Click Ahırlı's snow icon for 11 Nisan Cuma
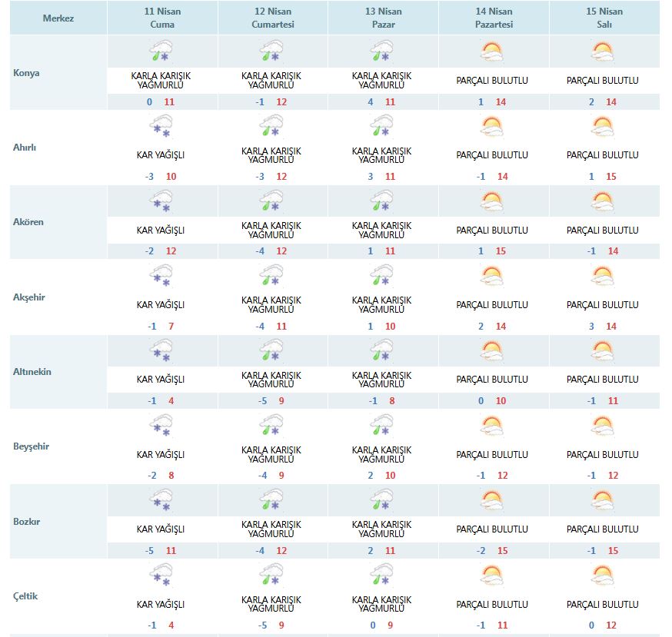 (x=161, y=127)
